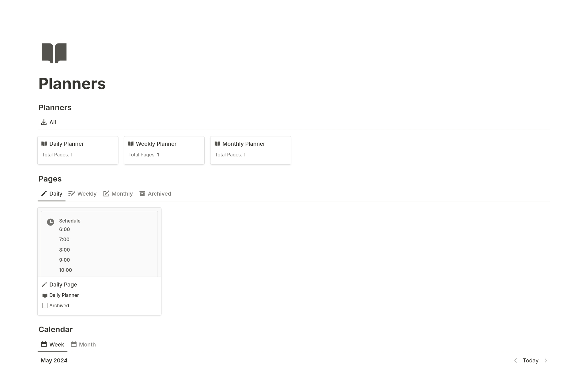Screen dimensions: 588x367
Task: Click the Monthly Planner book icon
Action: (x=217, y=144)
